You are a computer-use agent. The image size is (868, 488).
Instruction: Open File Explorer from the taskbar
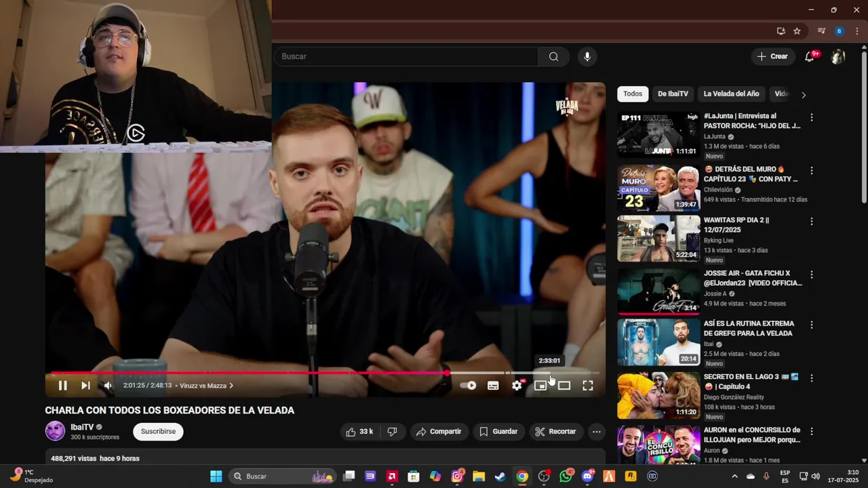(x=479, y=476)
